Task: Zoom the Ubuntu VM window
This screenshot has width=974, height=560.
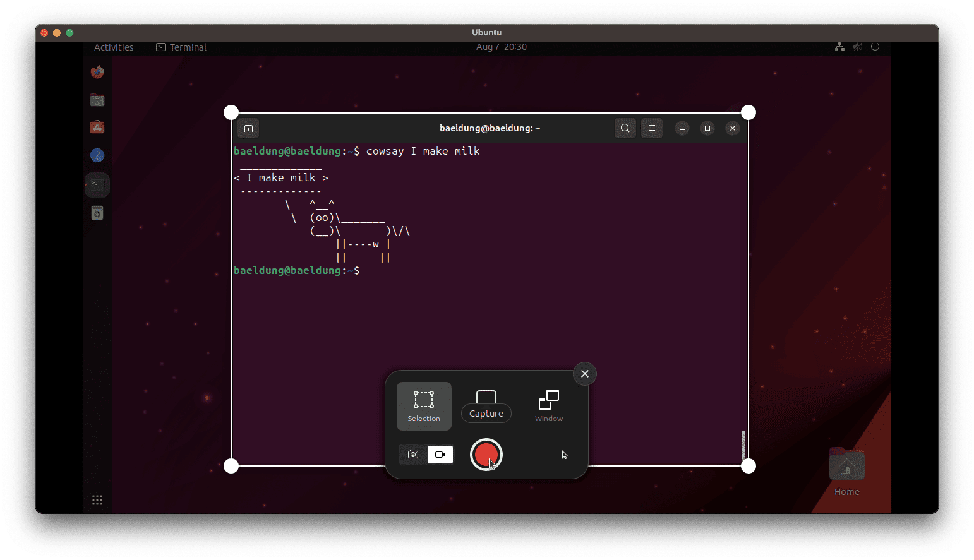Action: pyautogui.click(x=69, y=33)
